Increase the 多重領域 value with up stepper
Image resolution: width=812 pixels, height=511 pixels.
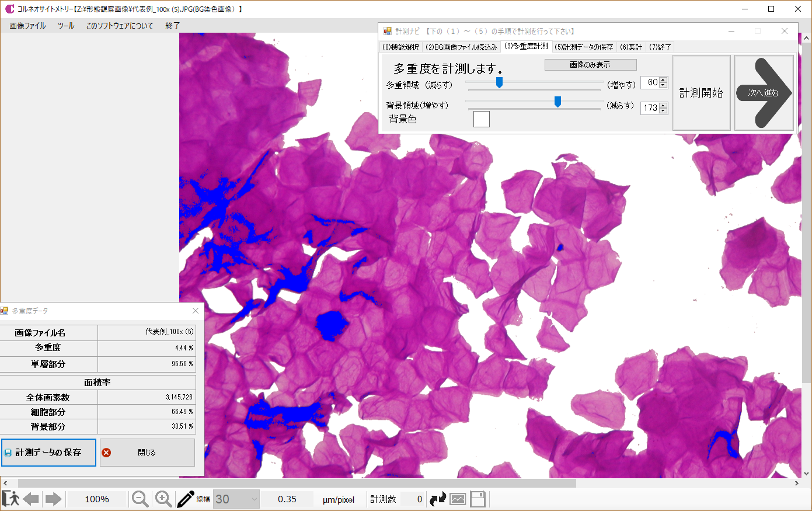[x=663, y=80]
